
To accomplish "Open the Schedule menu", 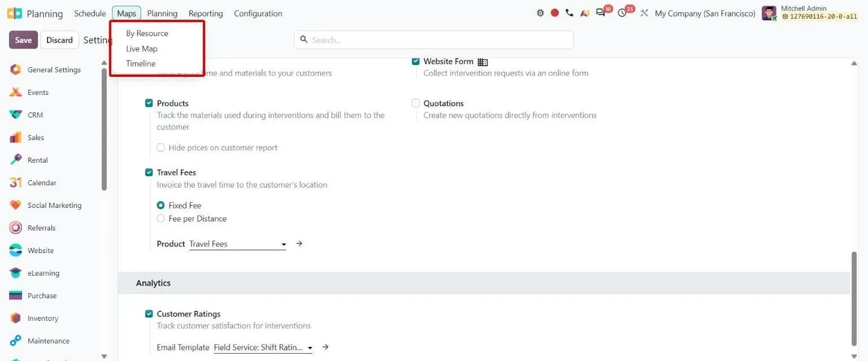I will pyautogui.click(x=90, y=13).
